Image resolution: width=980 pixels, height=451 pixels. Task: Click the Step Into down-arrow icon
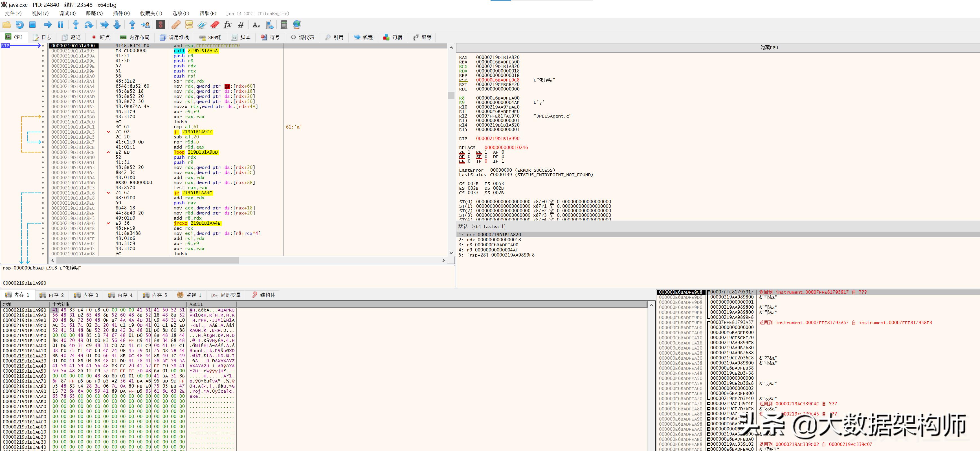(x=76, y=25)
